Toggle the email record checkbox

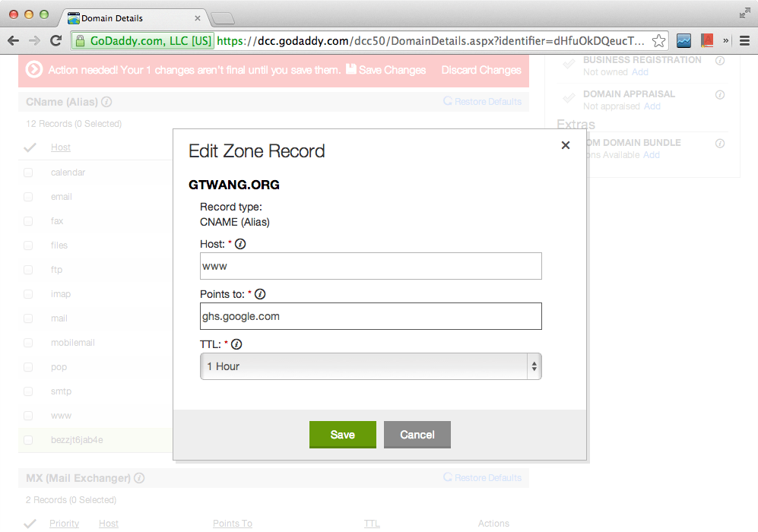[28, 197]
